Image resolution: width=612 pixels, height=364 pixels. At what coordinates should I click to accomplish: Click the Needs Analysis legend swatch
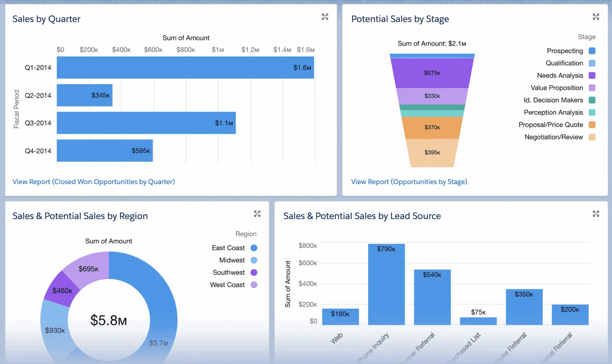[x=592, y=75]
